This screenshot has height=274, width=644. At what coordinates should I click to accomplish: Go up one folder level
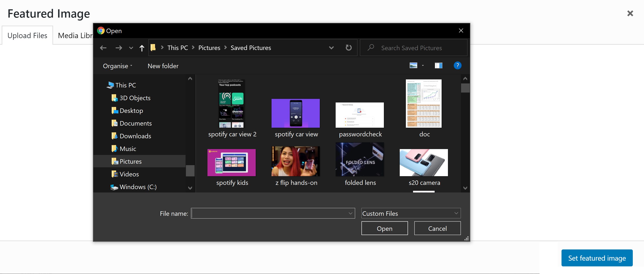pos(142,48)
